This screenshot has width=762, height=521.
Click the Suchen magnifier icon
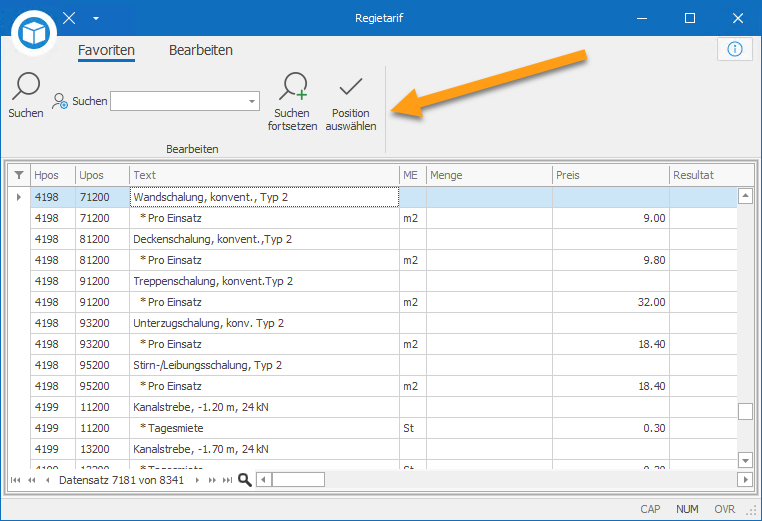point(26,86)
